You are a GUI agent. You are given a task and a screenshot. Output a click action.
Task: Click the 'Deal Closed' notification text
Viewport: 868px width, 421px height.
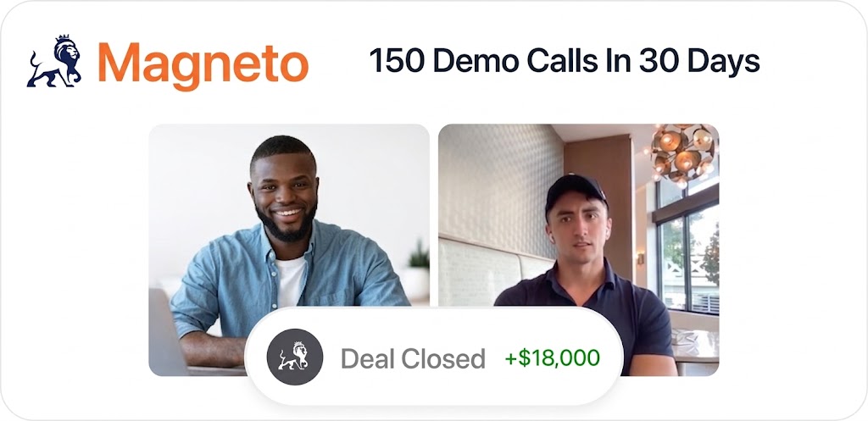click(x=413, y=358)
